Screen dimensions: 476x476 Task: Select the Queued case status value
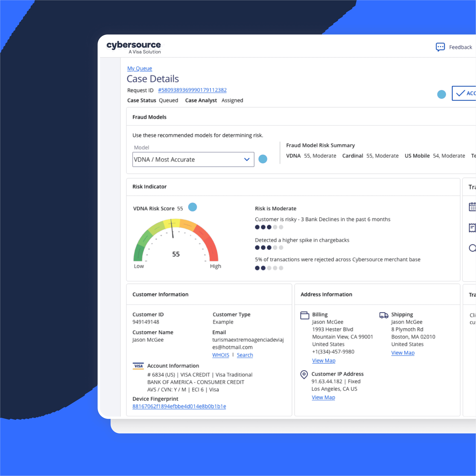pos(168,100)
